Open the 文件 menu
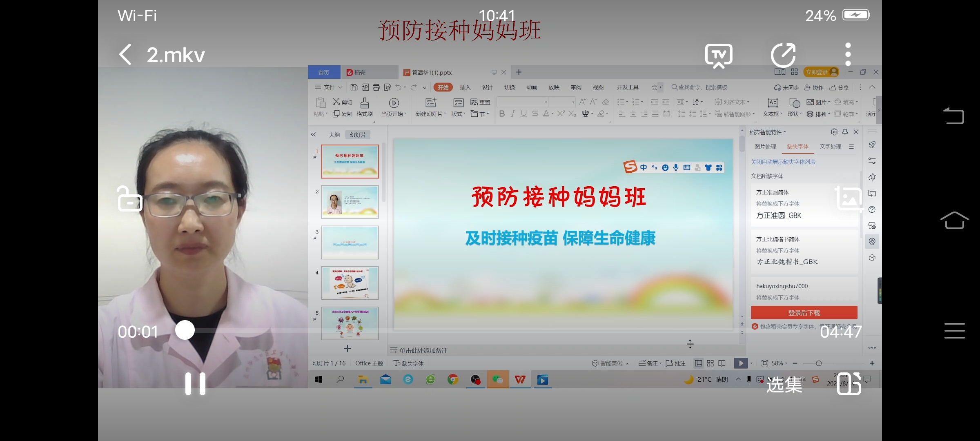 pos(328,87)
